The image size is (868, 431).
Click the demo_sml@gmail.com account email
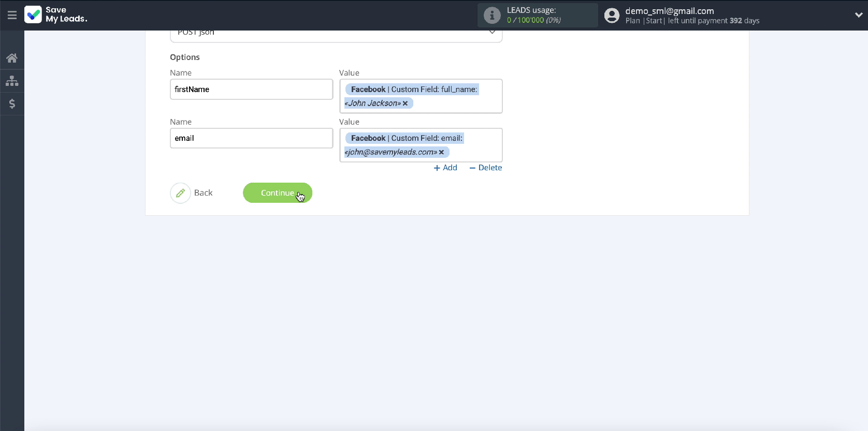coord(670,11)
